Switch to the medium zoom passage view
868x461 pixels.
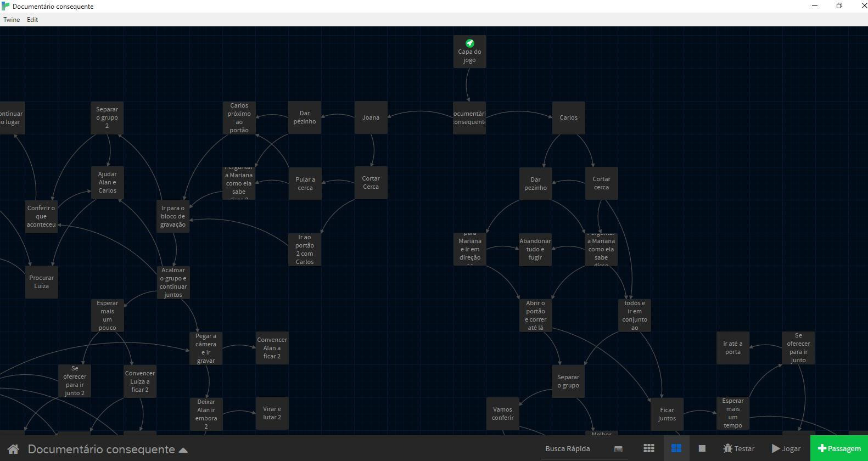[676, 448]
